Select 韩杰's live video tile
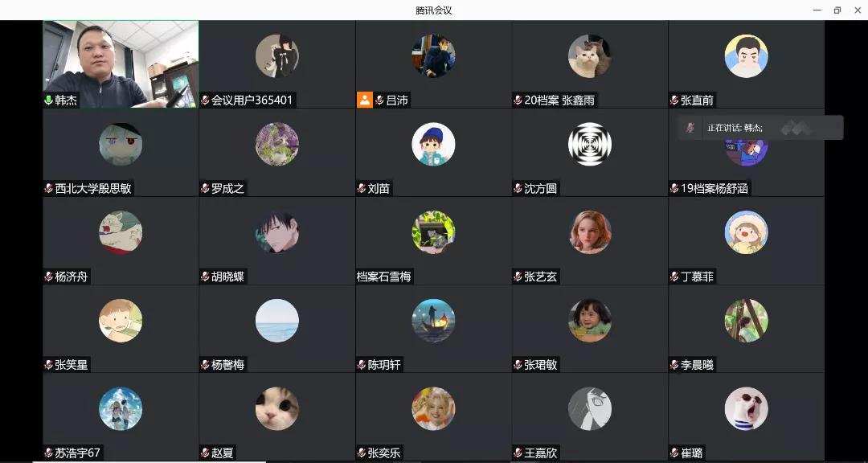868x463 pixels. tap(121, 64)
